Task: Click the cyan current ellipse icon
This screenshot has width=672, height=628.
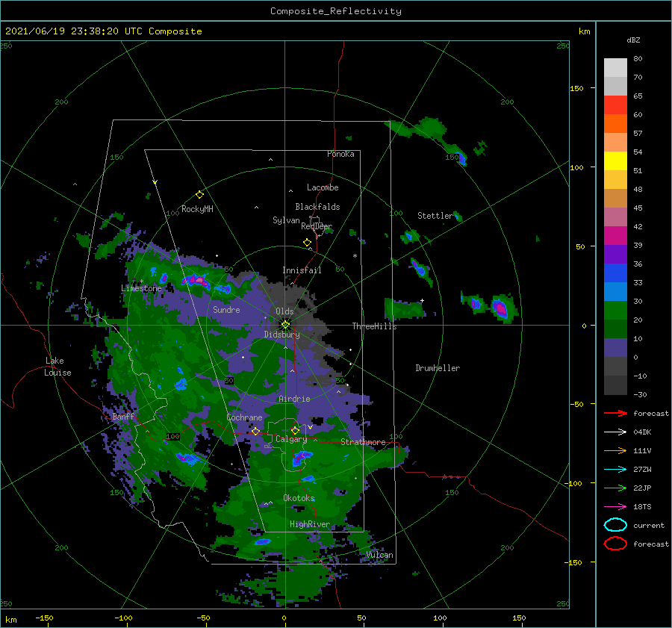Action: 615,525
